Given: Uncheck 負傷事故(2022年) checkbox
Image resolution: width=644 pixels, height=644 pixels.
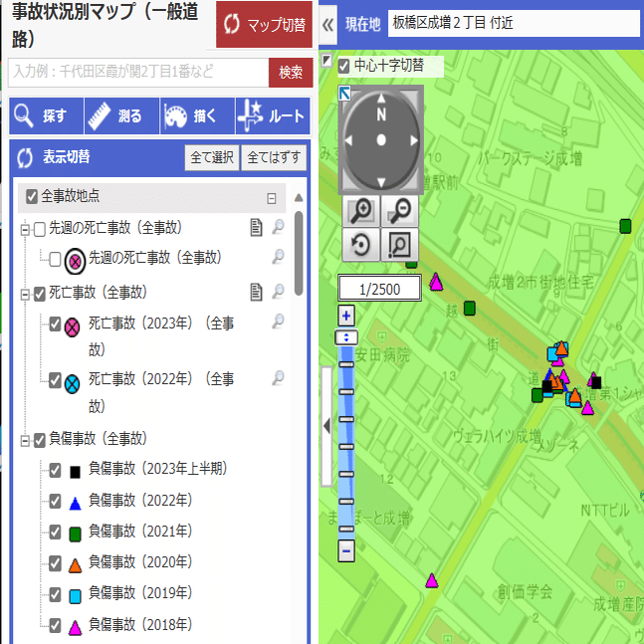Looking at the screenshot, I should click(55, 501).
